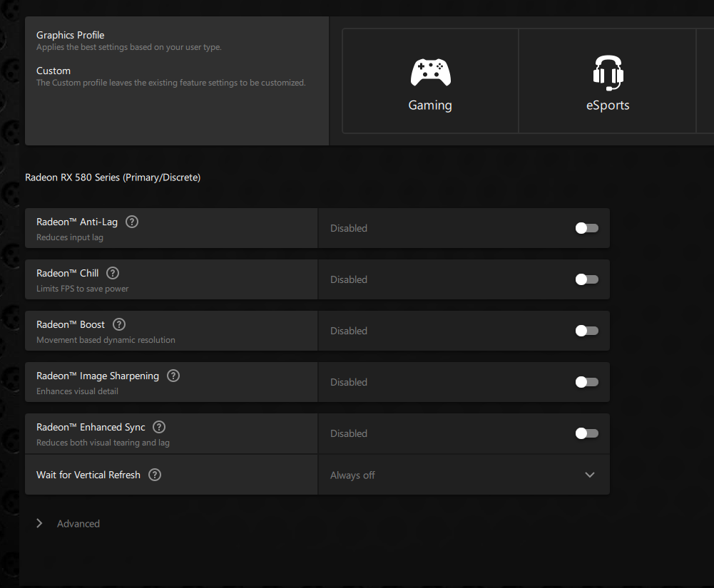Switch on Radeon Enhanced Sync

pyautogui.click(x=586, y=433)
